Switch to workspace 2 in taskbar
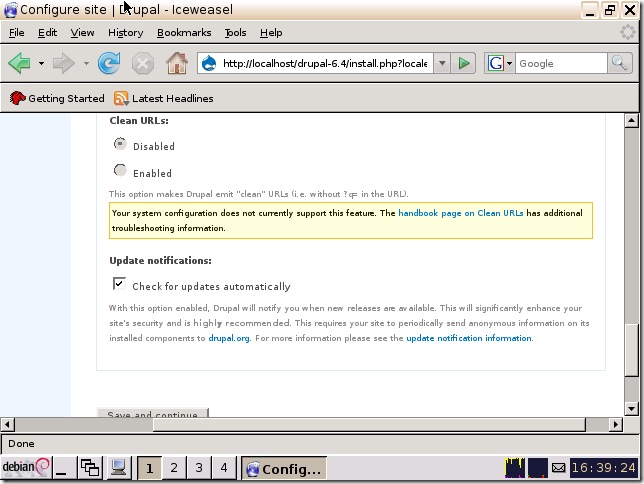 click(x=174, y=468)
